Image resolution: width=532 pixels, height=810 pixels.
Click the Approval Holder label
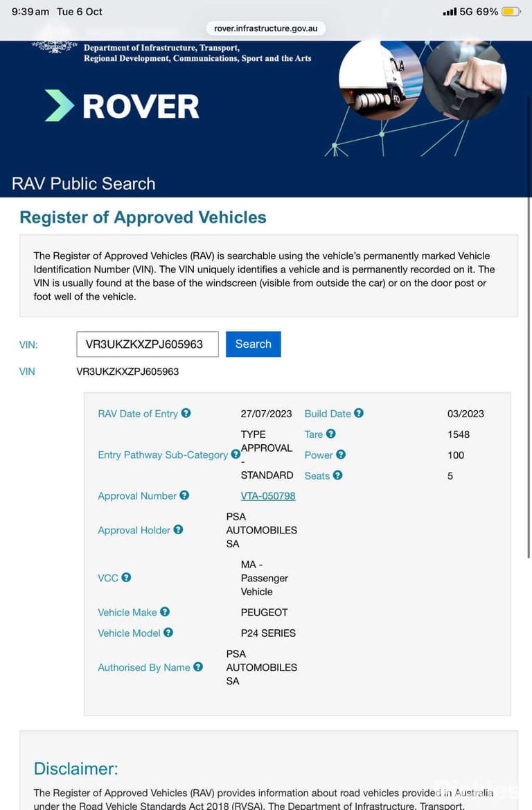[134, 531]
